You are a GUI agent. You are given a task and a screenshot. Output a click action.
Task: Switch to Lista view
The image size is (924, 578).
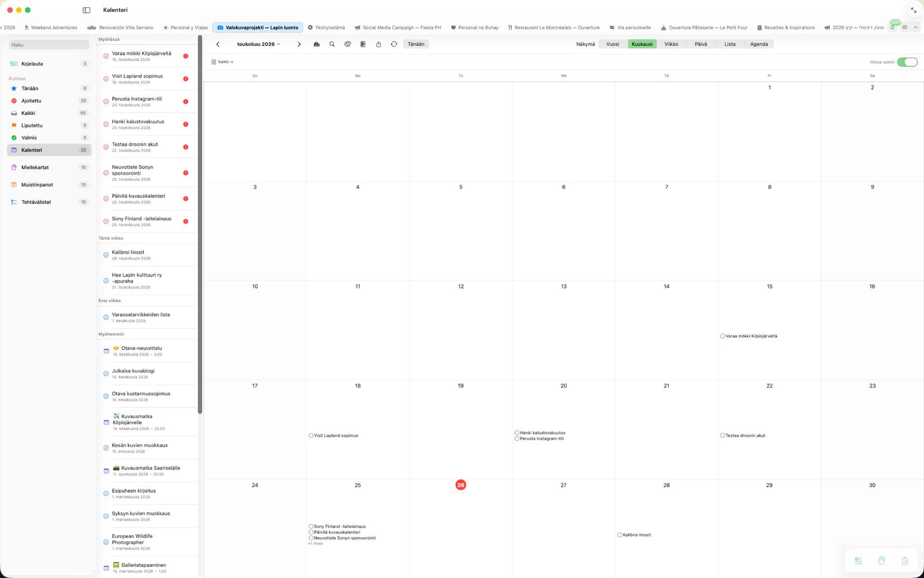(729, 44)
